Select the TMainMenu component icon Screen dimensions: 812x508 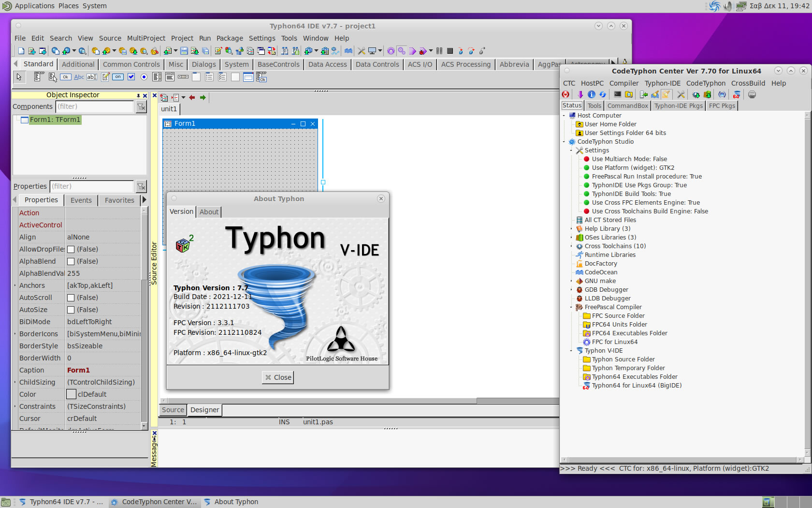point(39,77)
